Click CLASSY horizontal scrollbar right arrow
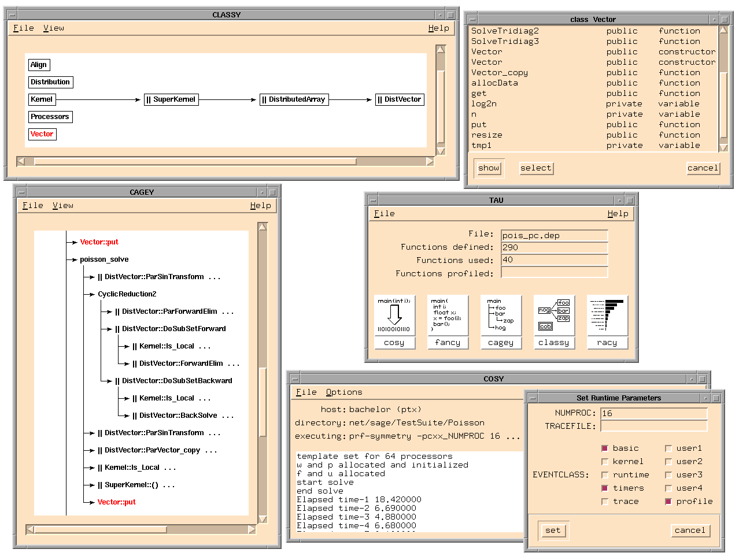 (x=430, y=161)
